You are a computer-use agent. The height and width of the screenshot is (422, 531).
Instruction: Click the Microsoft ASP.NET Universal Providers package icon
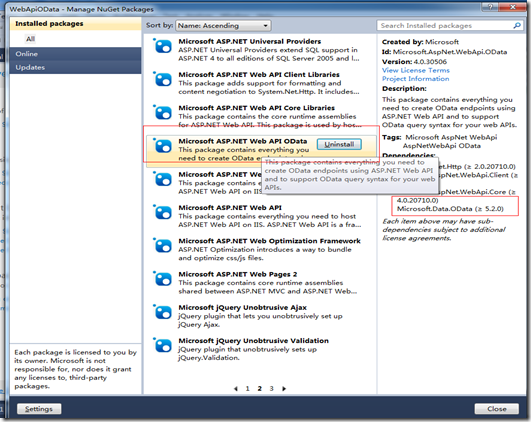click(163, 46)
